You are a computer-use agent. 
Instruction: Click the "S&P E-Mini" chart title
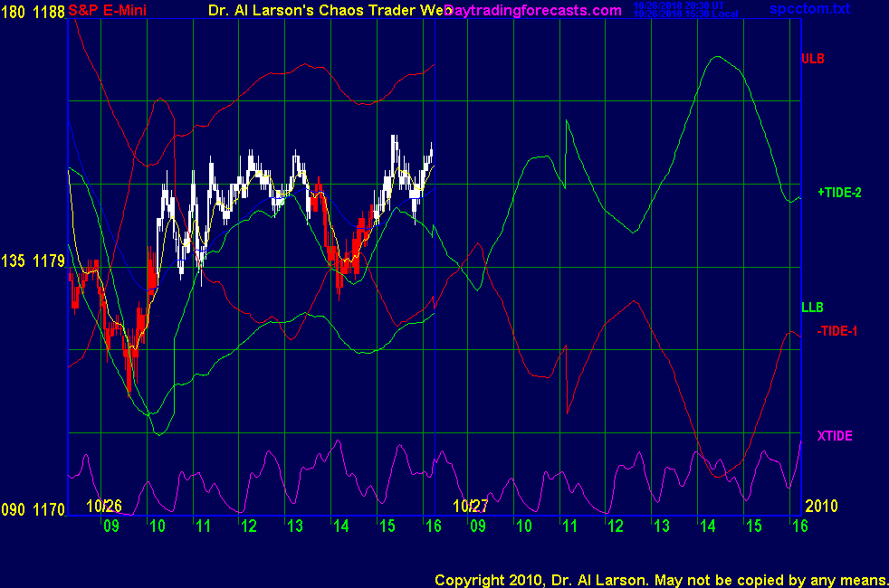point(107,10)
